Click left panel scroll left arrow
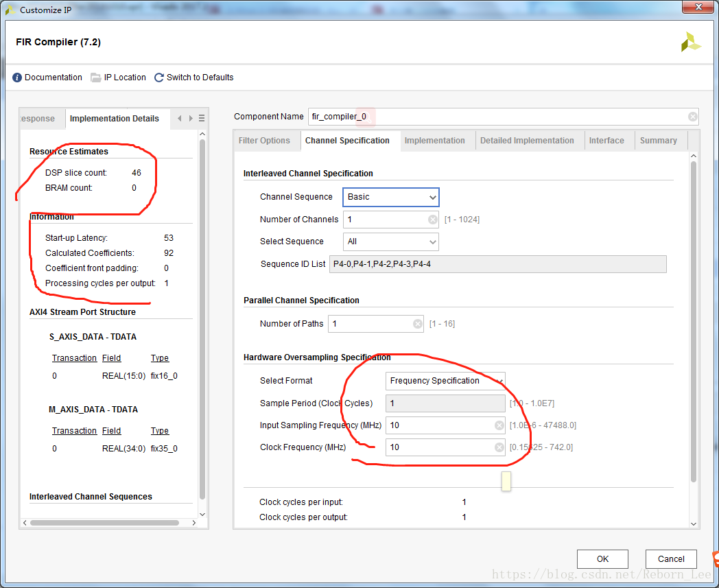Screen dimensions: 719x588 click(25, 523)
